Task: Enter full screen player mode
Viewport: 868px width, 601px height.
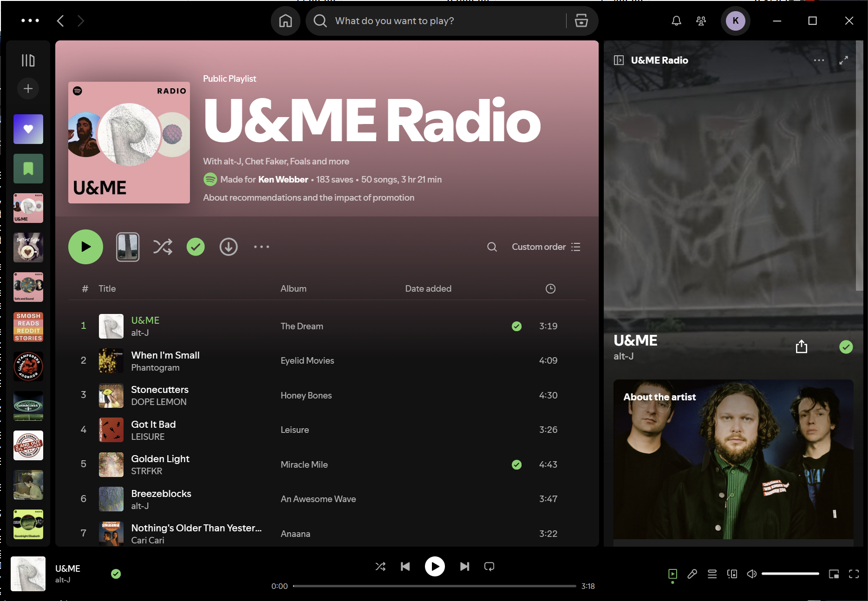Action: [854, 574]
